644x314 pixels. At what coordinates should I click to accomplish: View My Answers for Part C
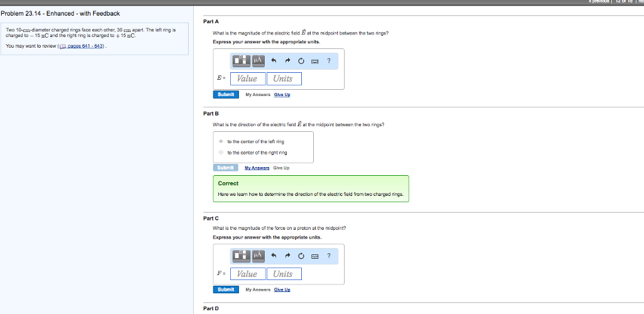[258, 290]
